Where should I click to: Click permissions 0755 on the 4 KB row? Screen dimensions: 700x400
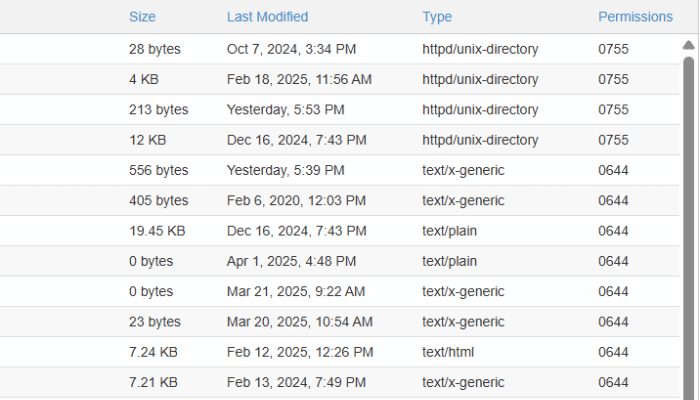click(613, 79)
